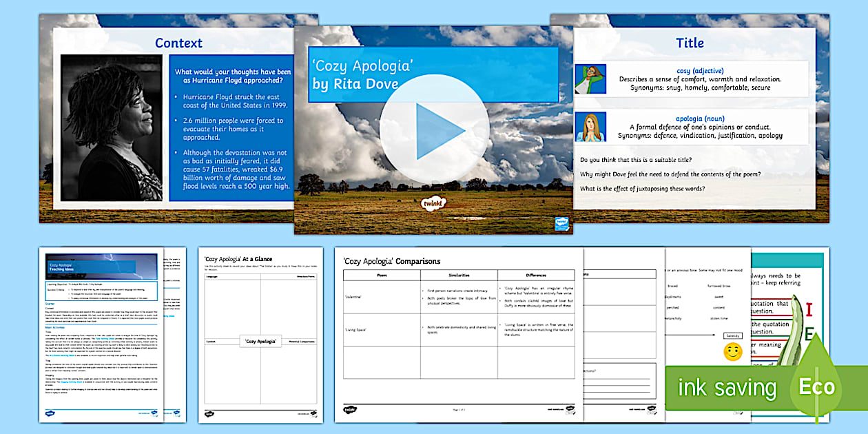The height and width of the screenshot is (434, 868).
Task: Open the Teaching Ideas lightning header image
Action: click(102, 266)
